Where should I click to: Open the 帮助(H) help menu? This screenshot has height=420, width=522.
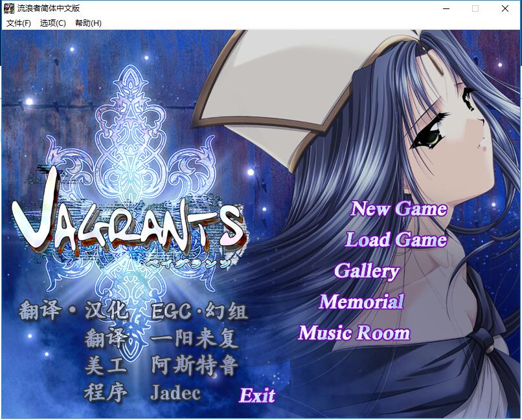(x=87, y=22)
